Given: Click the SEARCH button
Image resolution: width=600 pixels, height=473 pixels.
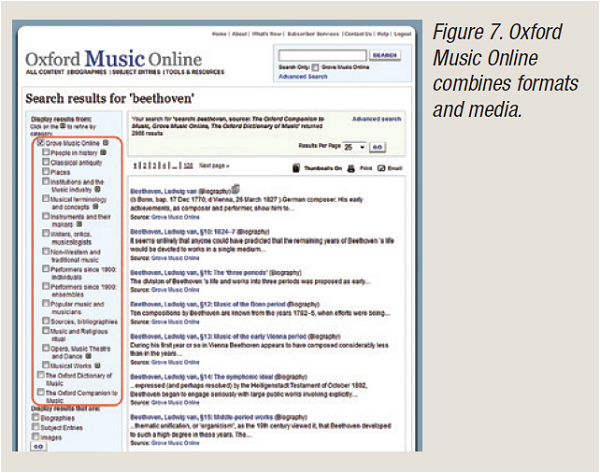Looking at the screenshot, I should [x=385, y=55].
